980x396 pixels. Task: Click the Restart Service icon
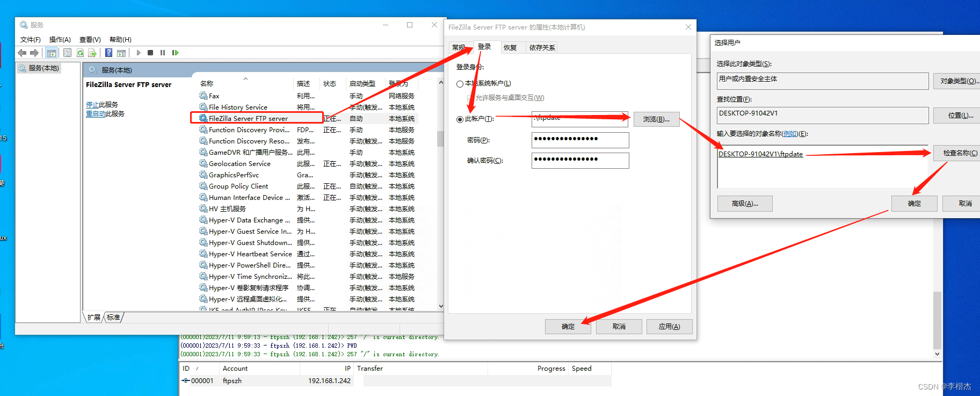coord(175,53)
